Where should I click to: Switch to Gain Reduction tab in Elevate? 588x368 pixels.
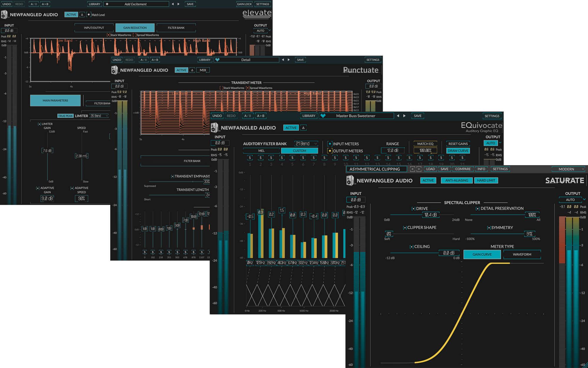(135, 28)
